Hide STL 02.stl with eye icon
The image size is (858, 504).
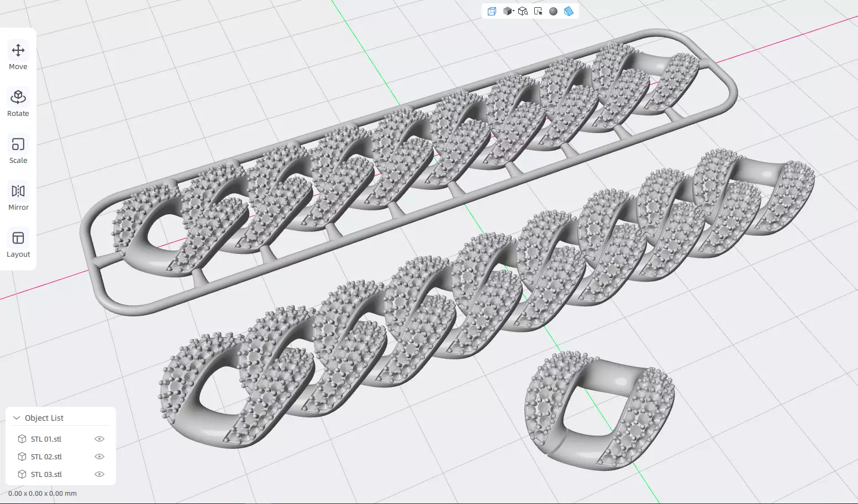tap(99, 457)
